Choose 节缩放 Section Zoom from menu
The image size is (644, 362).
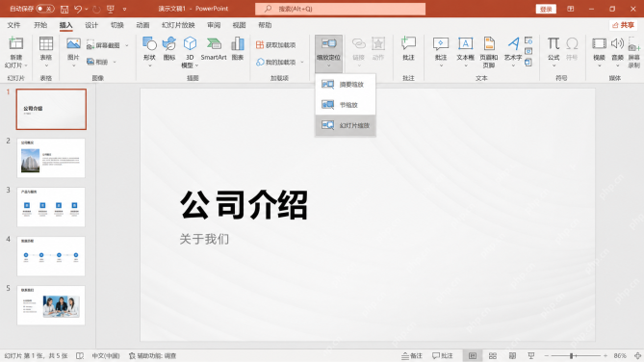(346, 105)
